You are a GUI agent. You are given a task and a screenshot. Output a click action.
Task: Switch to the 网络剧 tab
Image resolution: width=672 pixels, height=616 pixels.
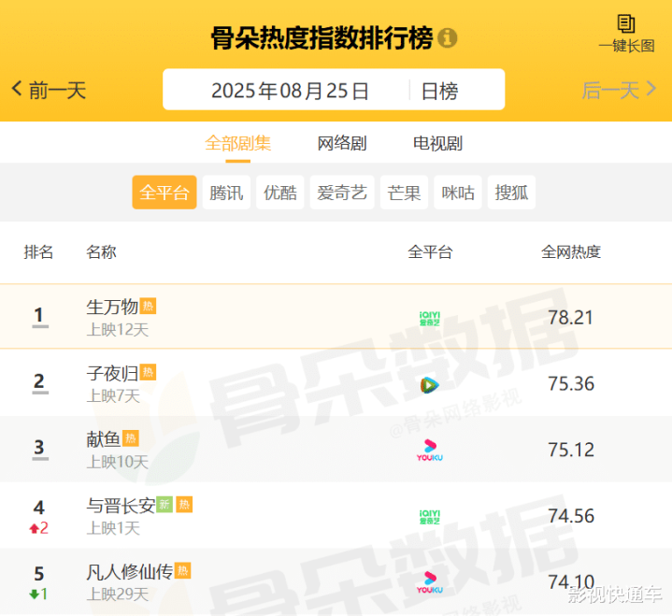tap(342, 143)
